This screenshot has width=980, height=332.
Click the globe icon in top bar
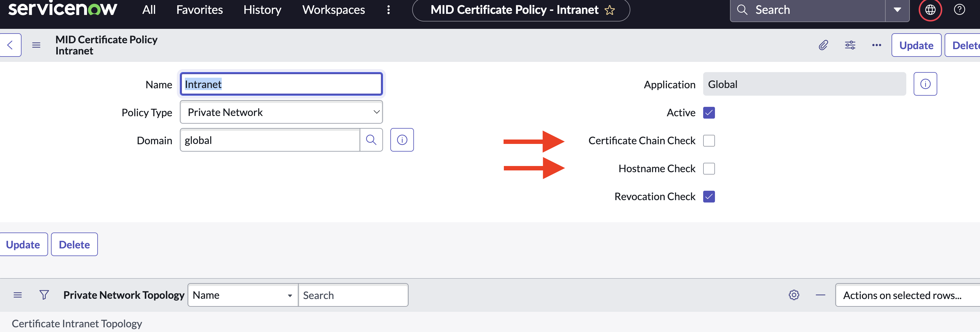point(930,10)
